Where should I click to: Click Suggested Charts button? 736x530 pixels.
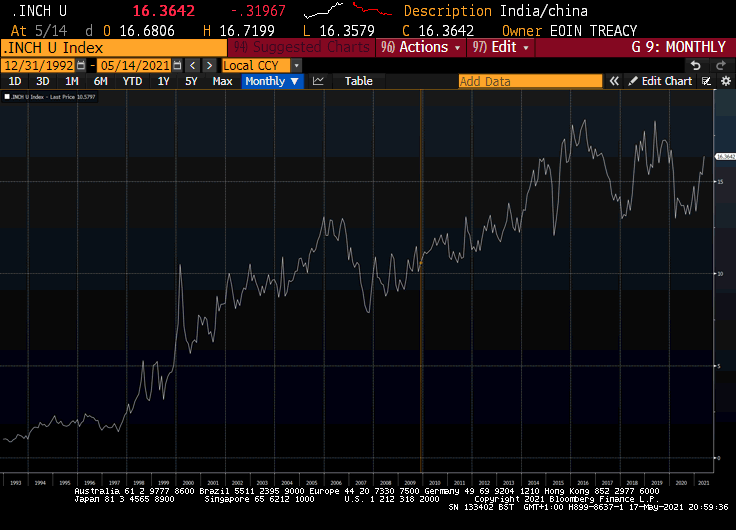(301, 47)
